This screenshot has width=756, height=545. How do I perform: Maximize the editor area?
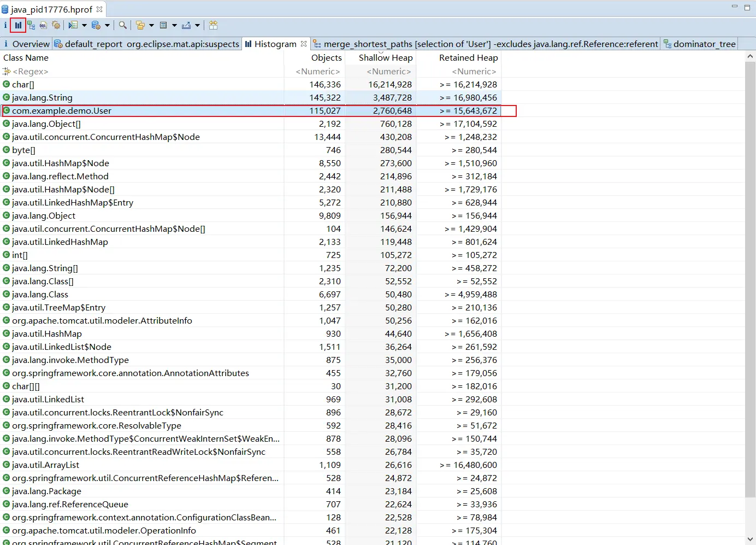747,8
